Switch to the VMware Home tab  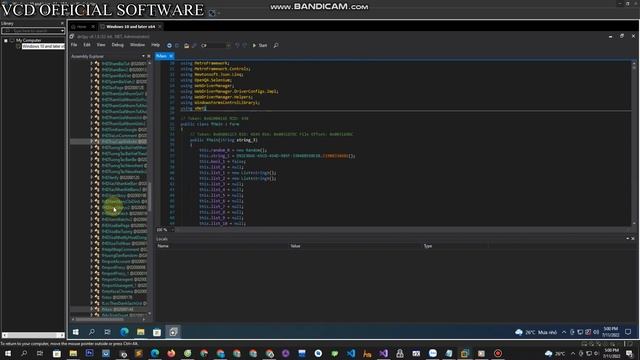[82, 27]
